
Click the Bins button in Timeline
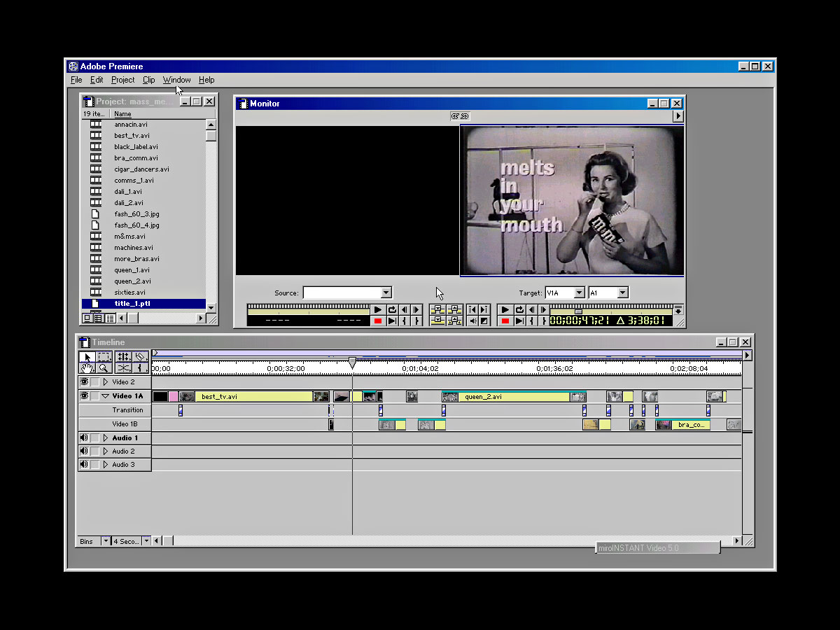(x=89, y=541)
